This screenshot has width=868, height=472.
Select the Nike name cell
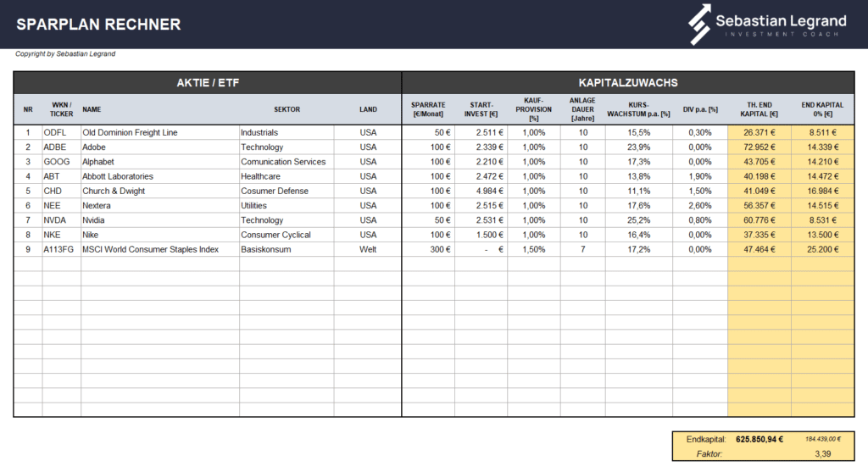(160, 235)
